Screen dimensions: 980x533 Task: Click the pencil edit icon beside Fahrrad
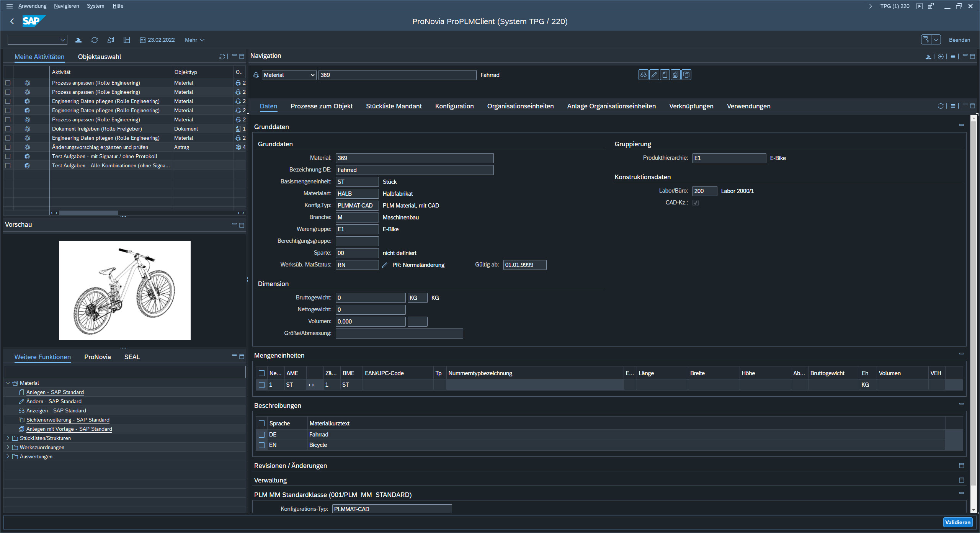point(654,75)
